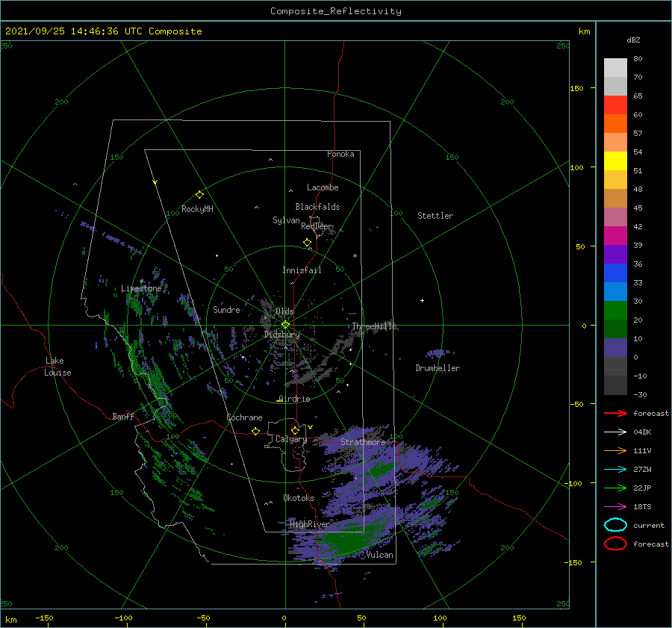Click the radar center diamond marker at Olds

coord(285,325)
